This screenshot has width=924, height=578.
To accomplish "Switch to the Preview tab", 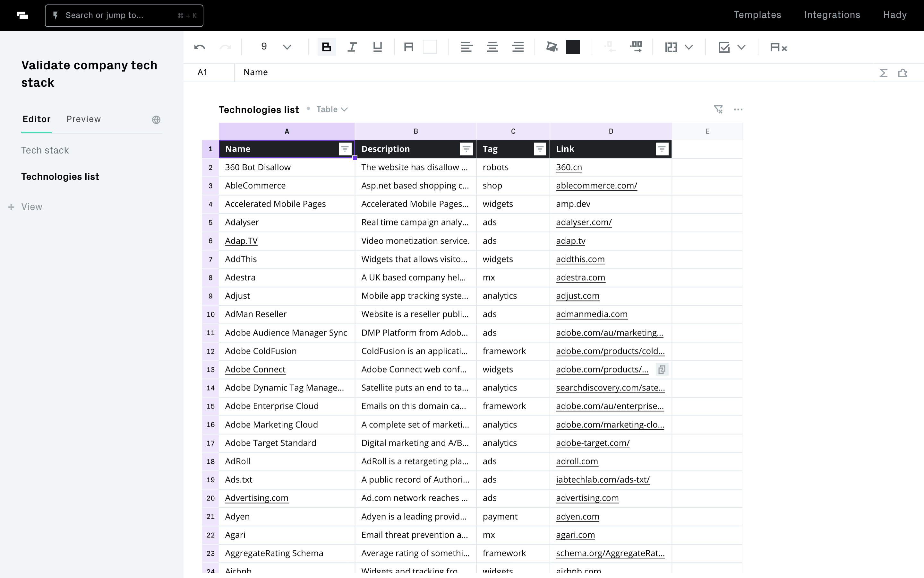I will [84, 119].
